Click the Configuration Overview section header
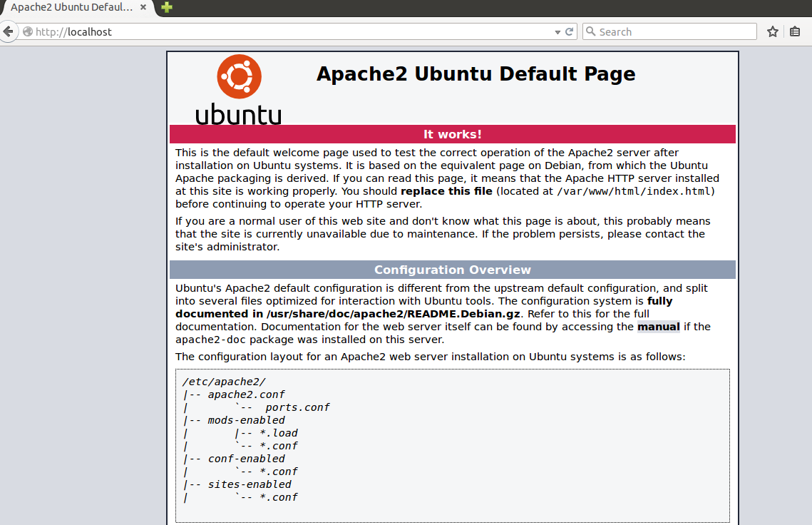The height and width of the screenshot is (525, 812). click(453, 270)
